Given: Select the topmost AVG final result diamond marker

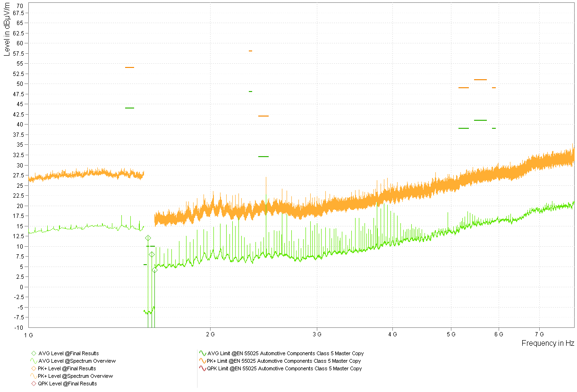Looking at the screenshot, I should pos(148,238).
